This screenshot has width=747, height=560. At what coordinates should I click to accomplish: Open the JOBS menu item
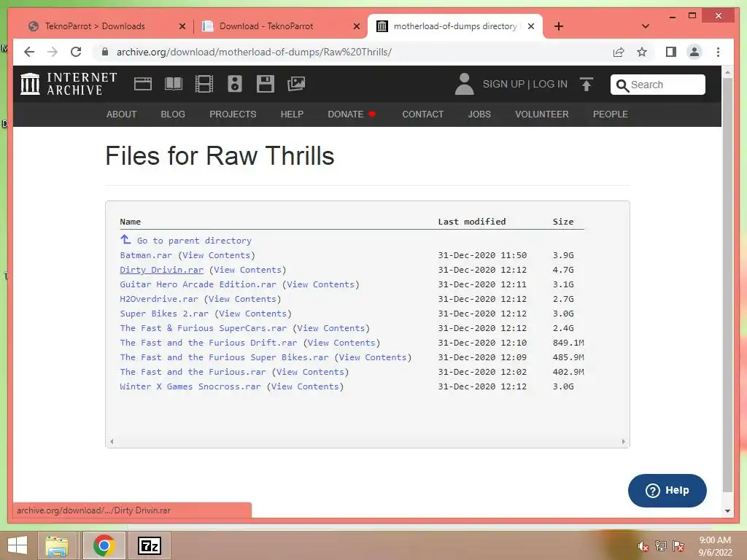coord(479,114)
